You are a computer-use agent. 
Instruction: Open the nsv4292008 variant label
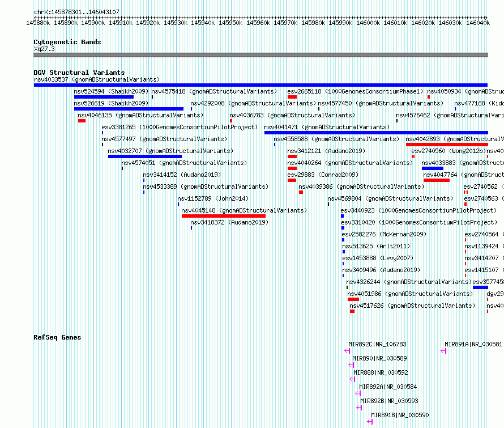tap(253, 103)
